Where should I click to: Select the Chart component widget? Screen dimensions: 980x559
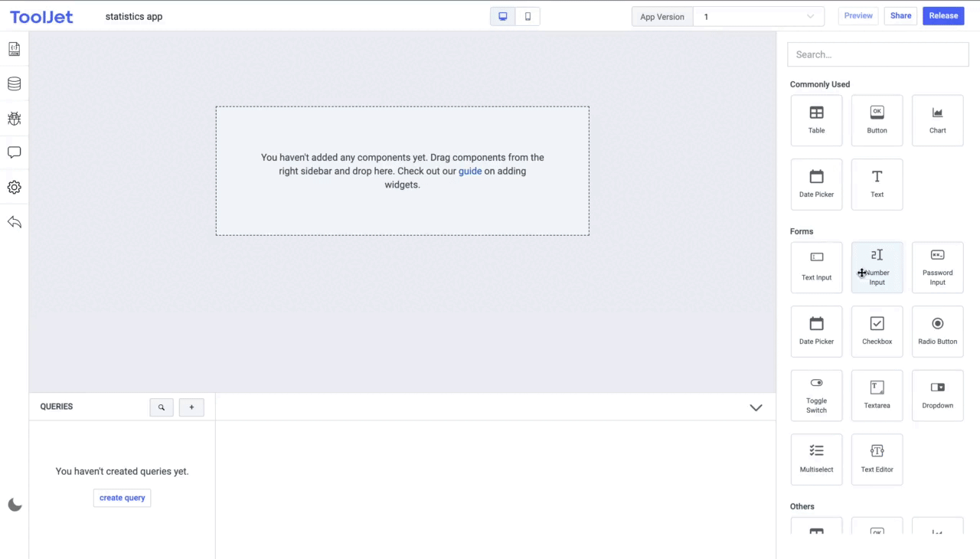pyautogui.click(x=937, y=120)
